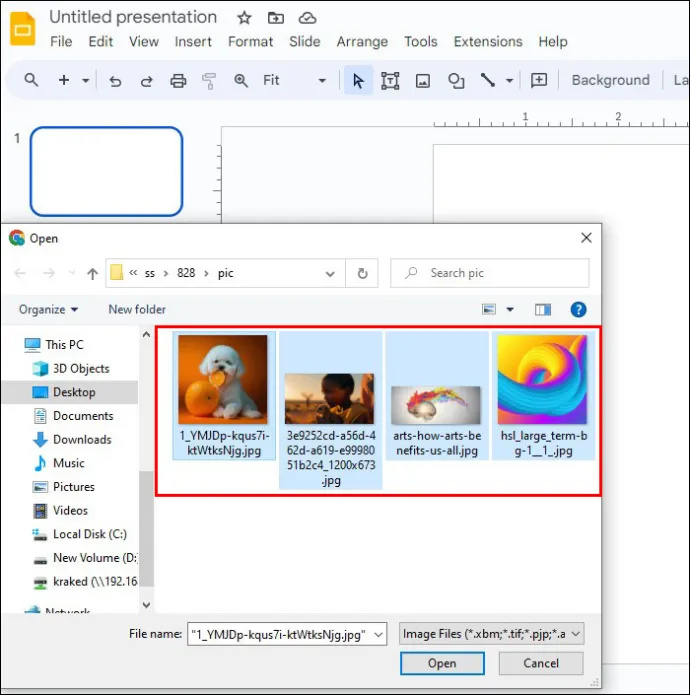Expand the address bar path dropdown
Viewport: 690px width, 695px height.
point(330,273)
